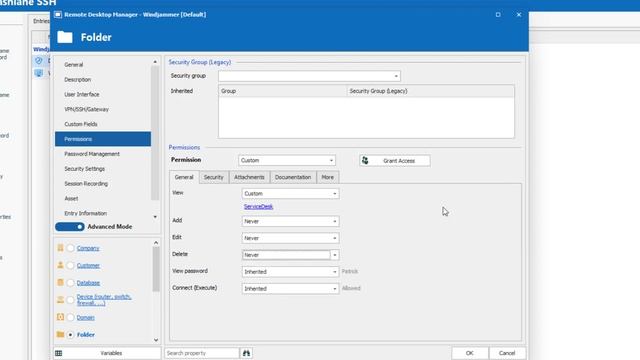640x360 pixels.
Task: Open the Edit permission dropdown
Action: coord(290,238)
